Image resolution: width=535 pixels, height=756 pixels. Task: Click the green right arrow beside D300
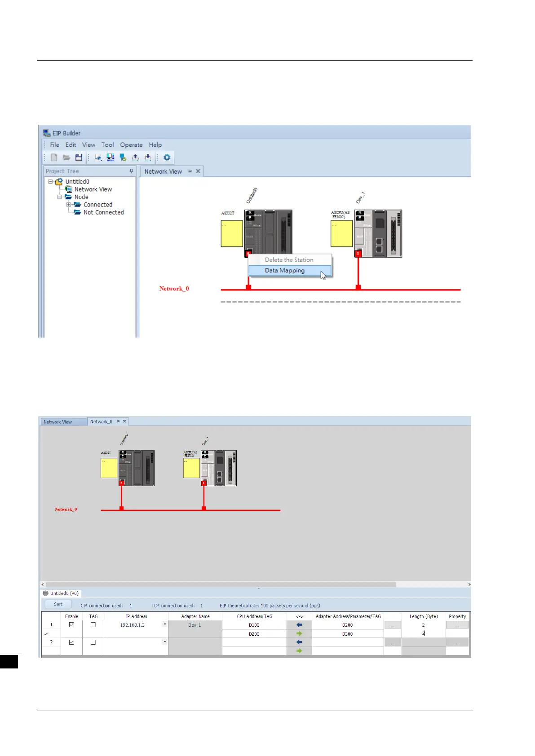299,633
